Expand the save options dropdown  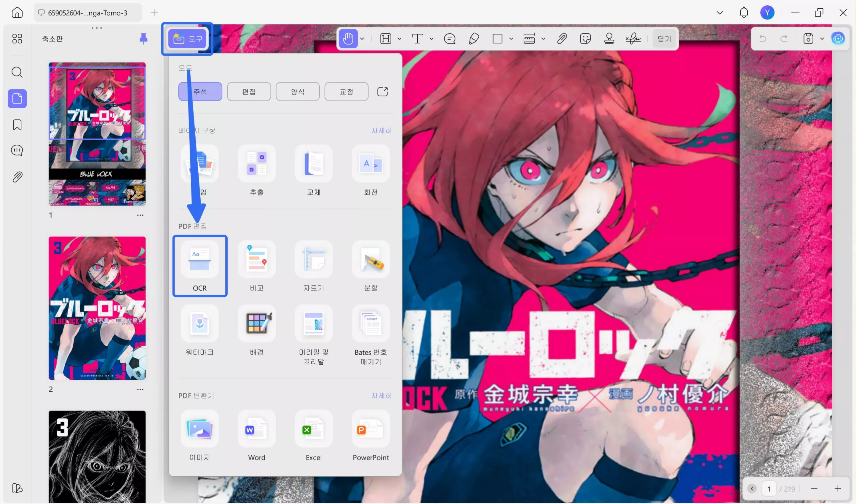822,38
